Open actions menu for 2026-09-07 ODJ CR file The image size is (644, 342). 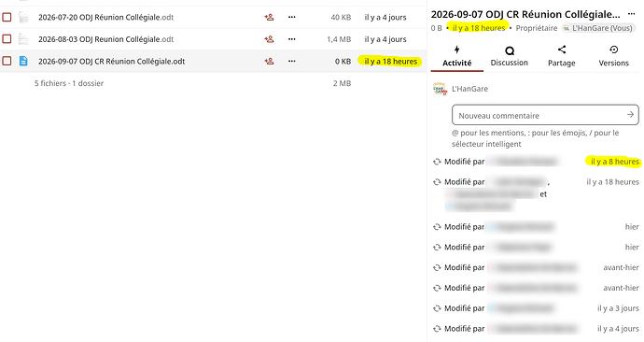pos(291,62)
